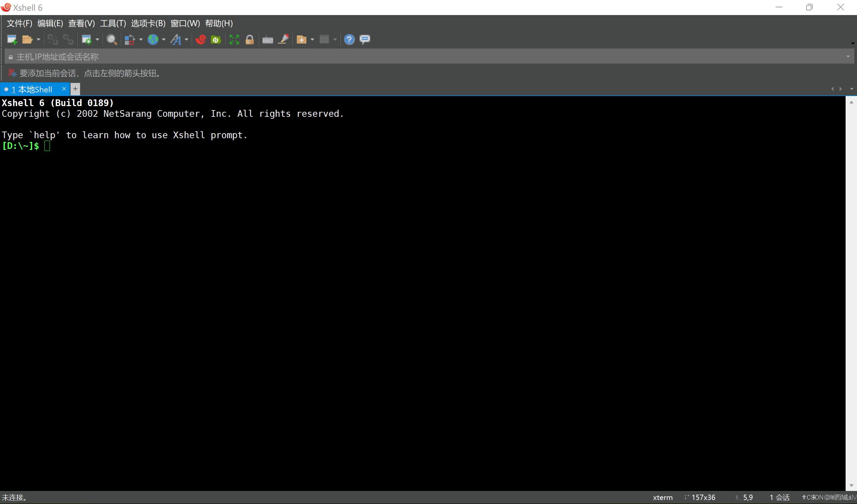Click the Font letter icon
857x504 pixels.
tap(176, 40)
